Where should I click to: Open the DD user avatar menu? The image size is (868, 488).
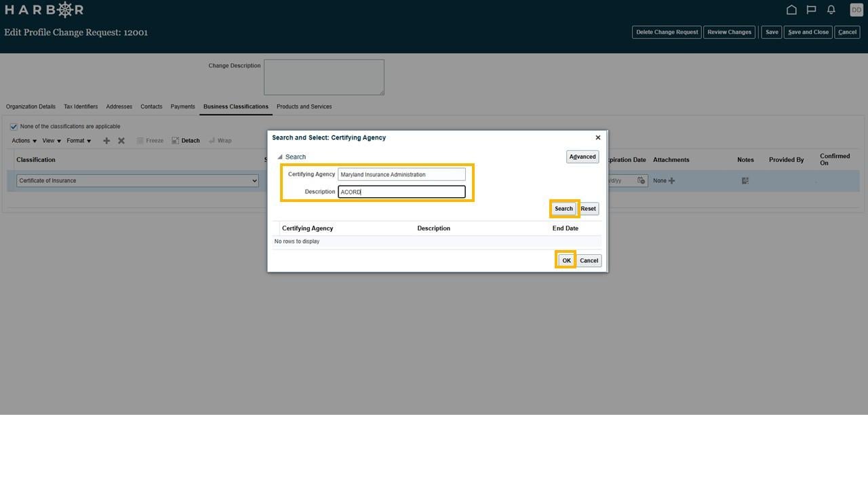856,9
